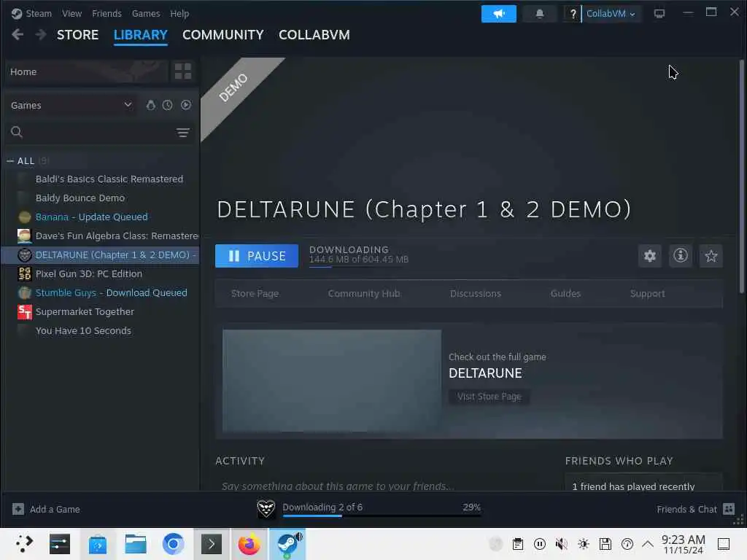This screenshot has height=560, width=747.
Task: Open the notifications bell
Action: pos(539,14)
